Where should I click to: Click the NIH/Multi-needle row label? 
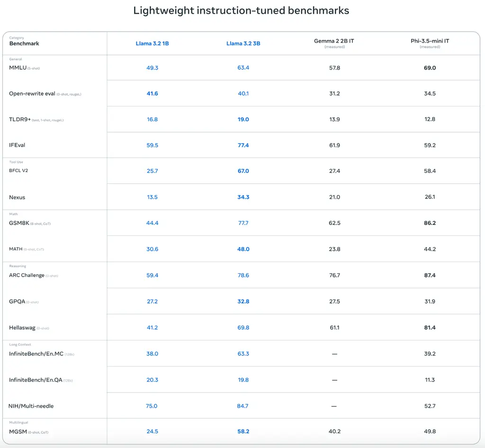coord(31,406)
